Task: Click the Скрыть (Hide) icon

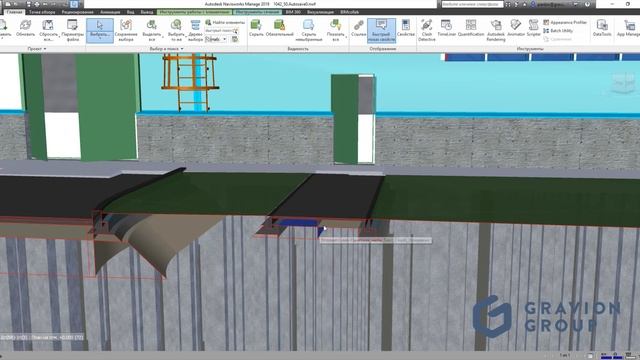Action: pyautogui.click(x=256, y=25)
